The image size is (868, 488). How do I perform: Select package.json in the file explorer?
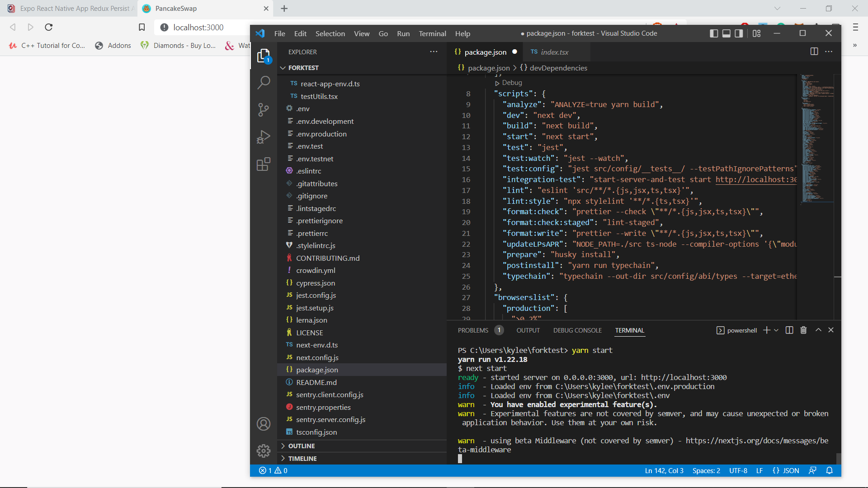(316, 370)
